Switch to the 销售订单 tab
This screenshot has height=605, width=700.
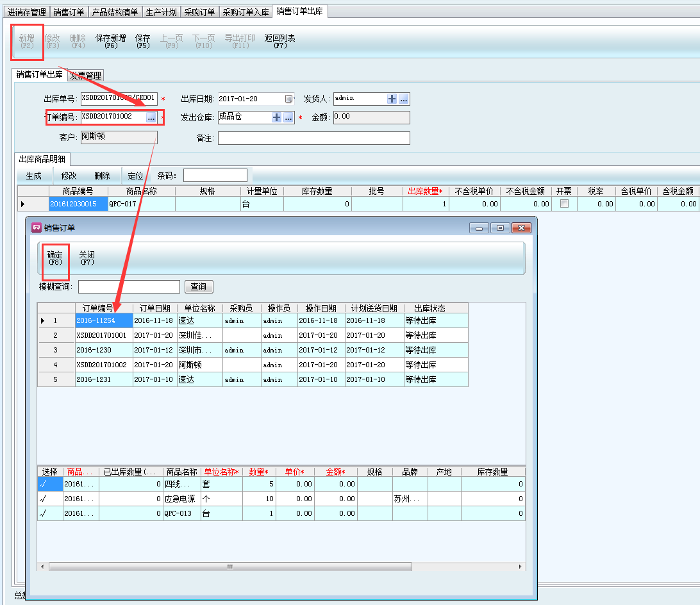pyautogui.click(x=69, y=12)
